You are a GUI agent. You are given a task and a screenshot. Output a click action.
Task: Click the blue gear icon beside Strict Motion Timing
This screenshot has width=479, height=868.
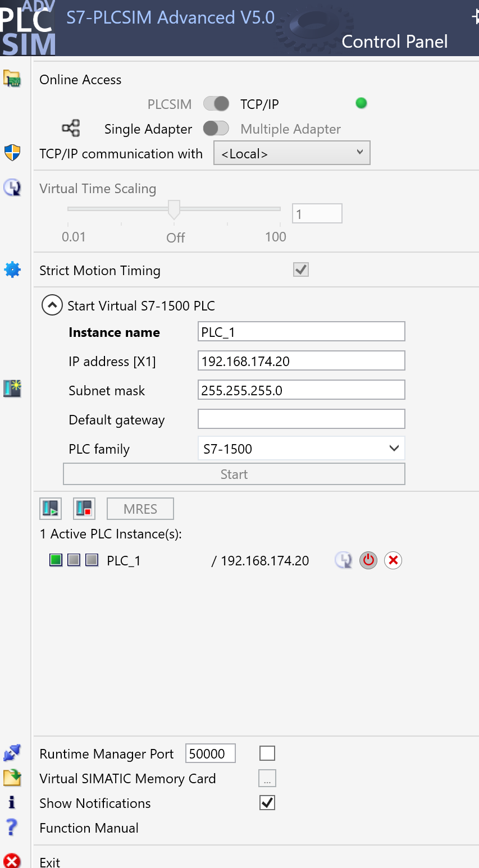click(12, 270)
